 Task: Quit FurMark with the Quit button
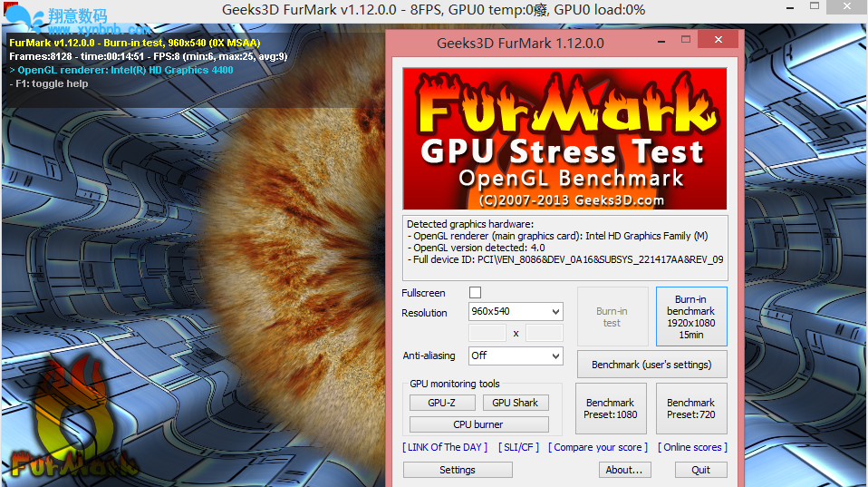(700, 470)
